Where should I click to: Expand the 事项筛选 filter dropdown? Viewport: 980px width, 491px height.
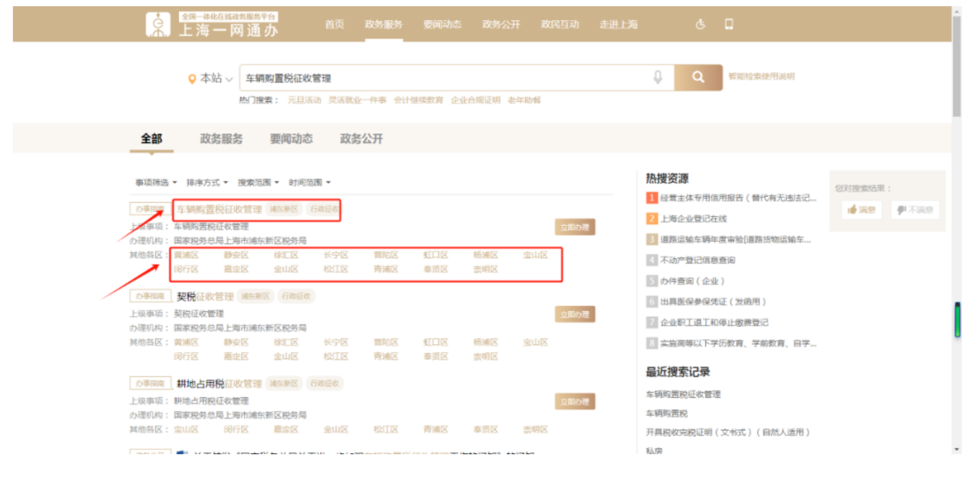(152, 182)
